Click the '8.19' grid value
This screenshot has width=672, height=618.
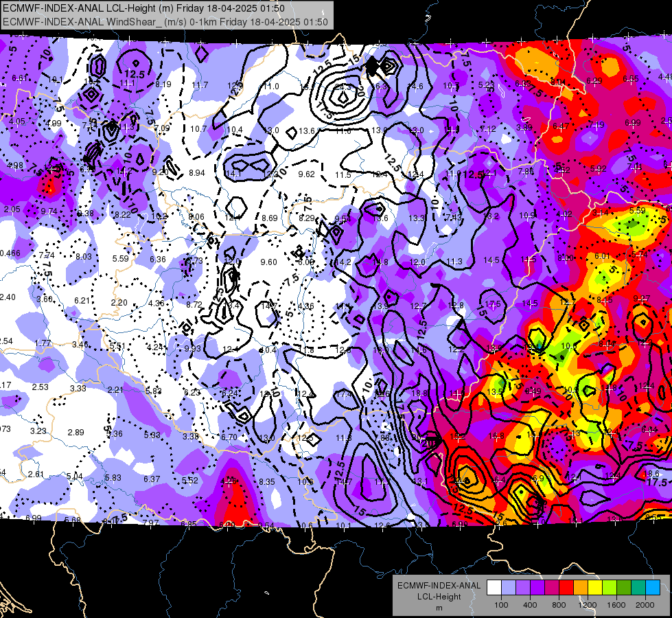pos(163,84)
